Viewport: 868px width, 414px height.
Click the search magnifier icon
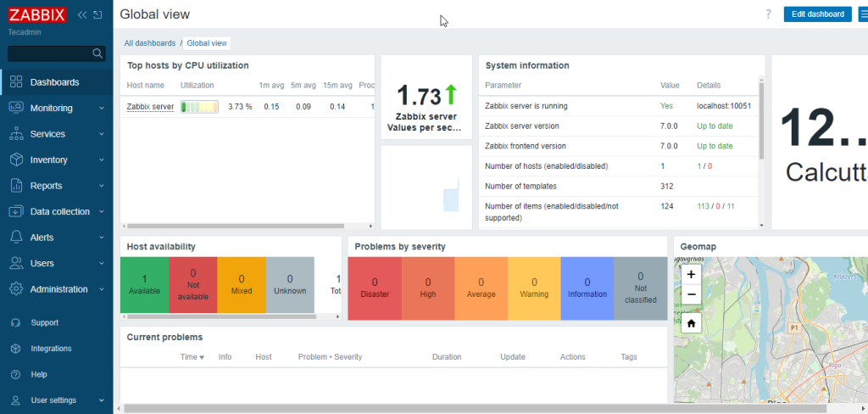(x=97, y=53)
